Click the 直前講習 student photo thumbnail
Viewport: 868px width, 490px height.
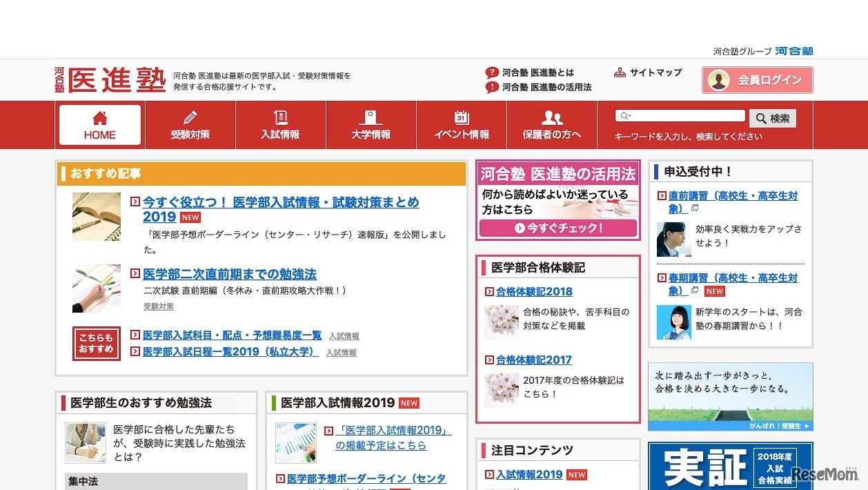click(673, 239)
